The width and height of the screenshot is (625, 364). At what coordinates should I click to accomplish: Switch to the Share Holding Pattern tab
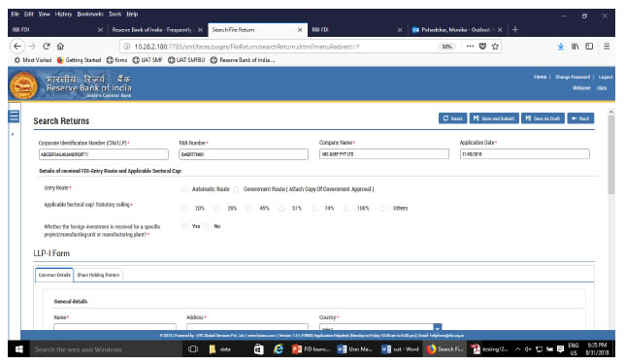point(98,275)
